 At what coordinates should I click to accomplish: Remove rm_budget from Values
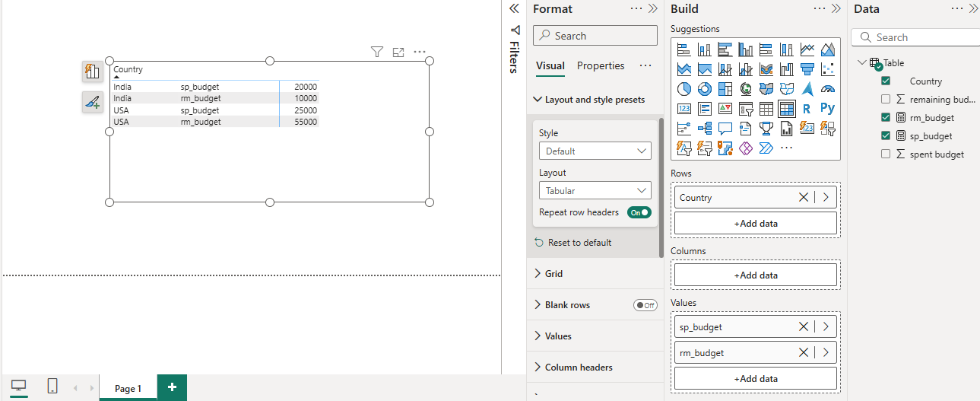point(804,352)
